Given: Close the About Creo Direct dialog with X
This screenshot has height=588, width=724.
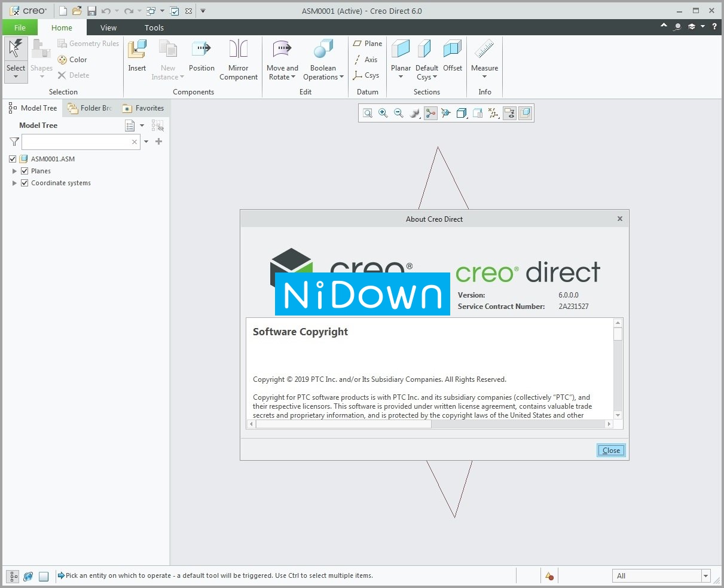Looking at the screenshot, I should click(x=620, y=219).
